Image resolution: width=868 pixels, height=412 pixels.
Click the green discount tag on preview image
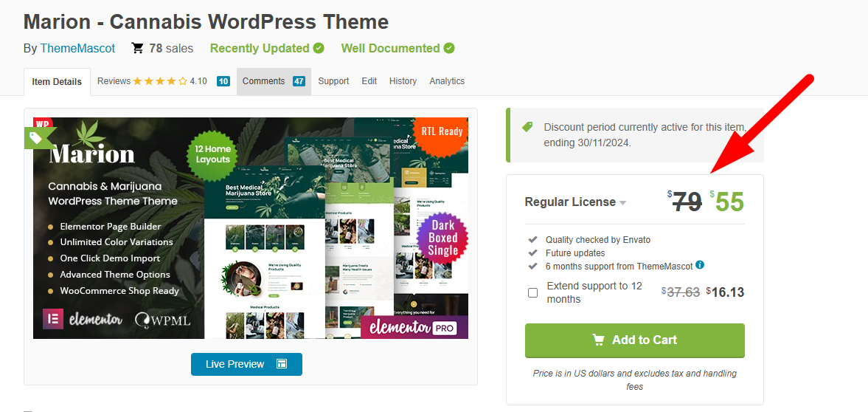coord(39,137)
